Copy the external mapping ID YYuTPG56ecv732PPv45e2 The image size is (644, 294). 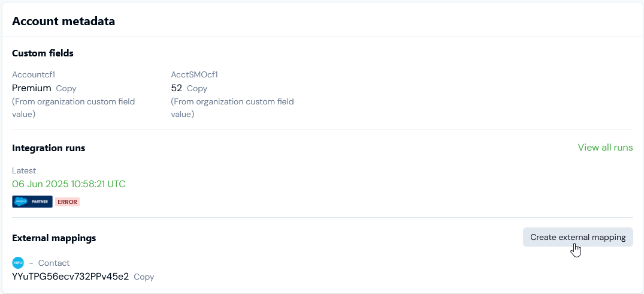tap(144, 277)
